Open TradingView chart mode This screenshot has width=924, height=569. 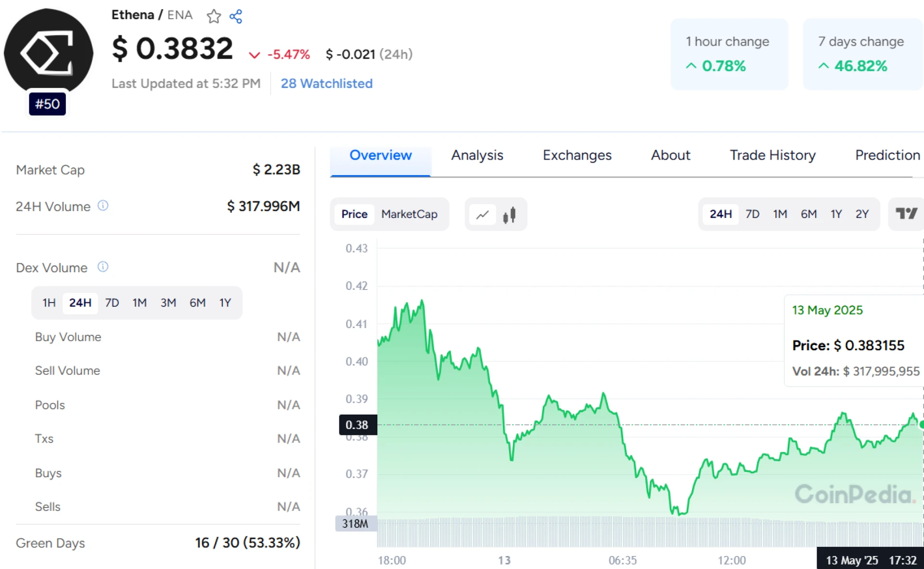tap(906, 214)
